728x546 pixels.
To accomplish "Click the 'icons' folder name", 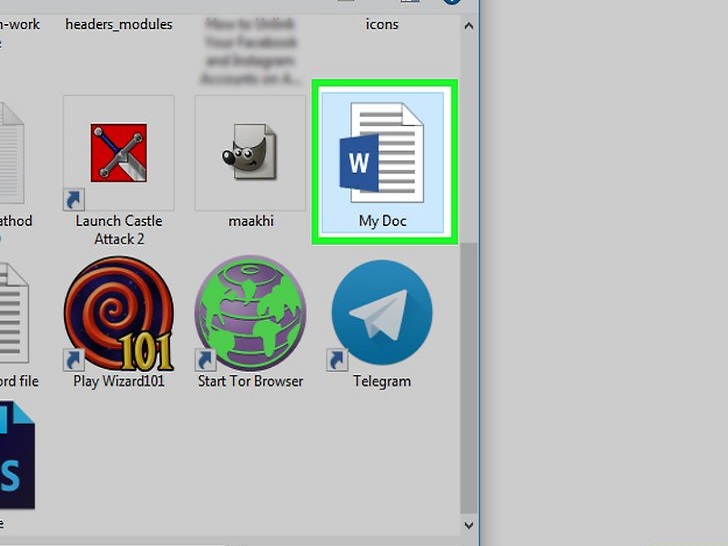I will [382, 24].
